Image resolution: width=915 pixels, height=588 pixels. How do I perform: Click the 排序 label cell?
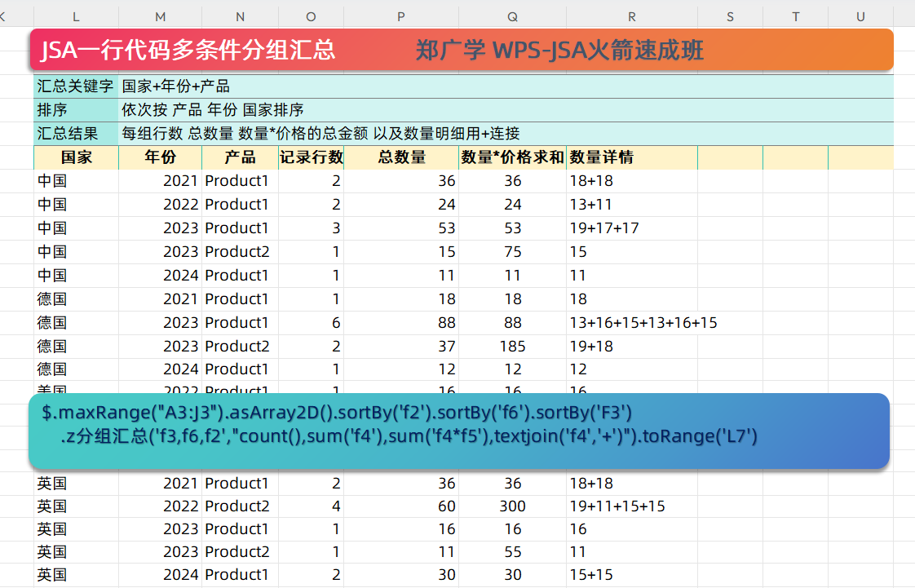[x=74, y=109]
